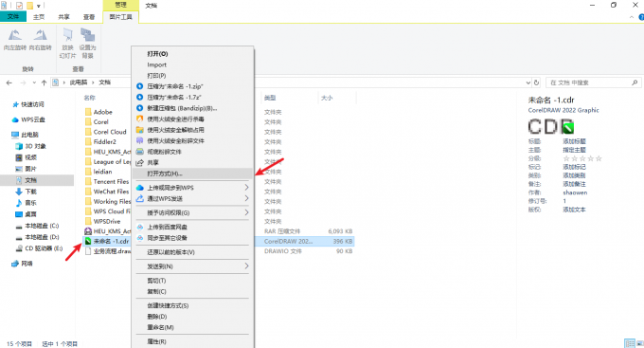Screen dimensions: 644x348
Task: Choose Open with (打开方式) in context menu
Action: click(192, 174)
